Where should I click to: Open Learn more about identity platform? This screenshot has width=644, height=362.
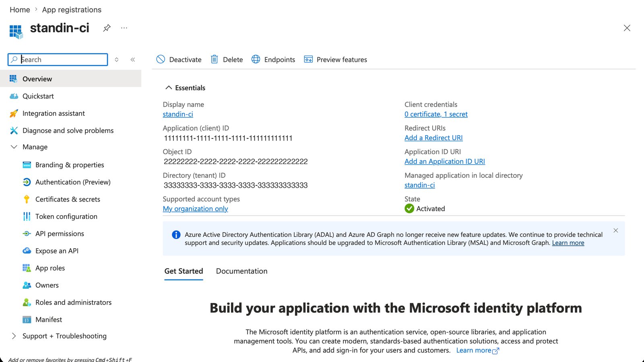point(477,350)
